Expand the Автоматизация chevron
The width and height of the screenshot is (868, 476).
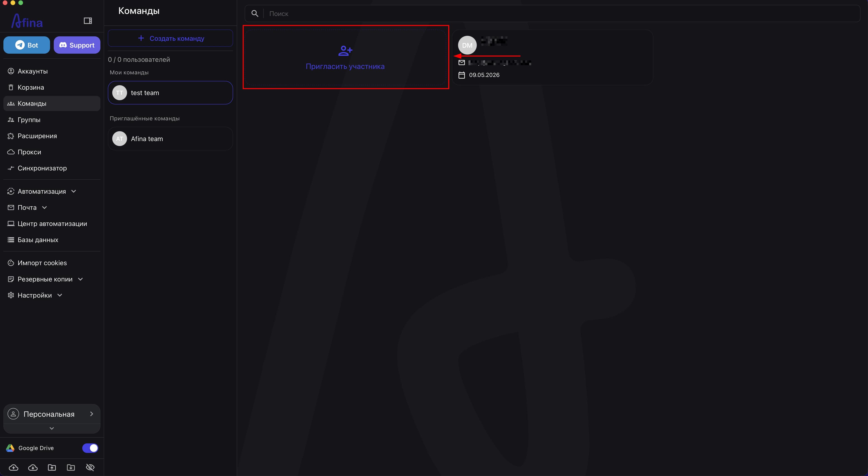pos(74,191)
